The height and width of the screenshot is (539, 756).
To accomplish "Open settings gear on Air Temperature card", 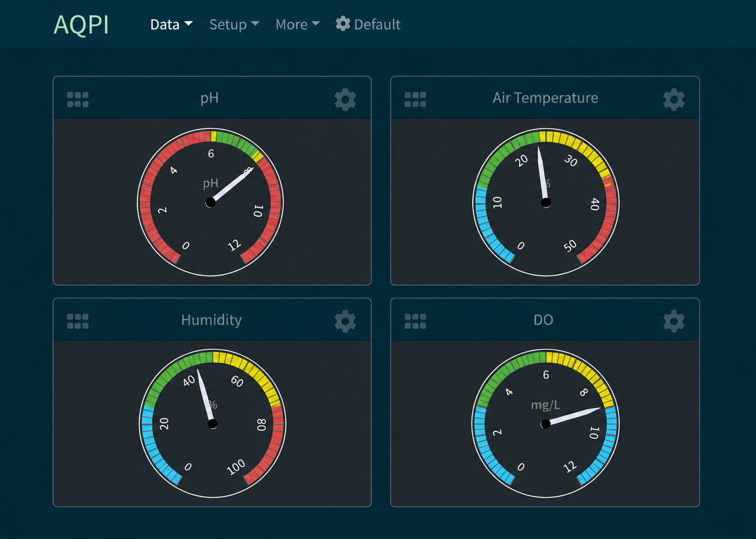I will [674, 100].
